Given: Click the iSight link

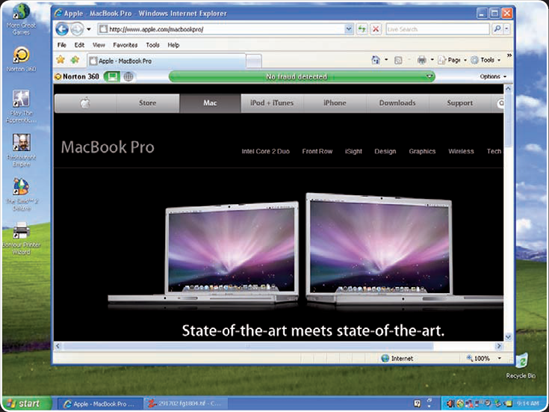Looking at the screenshot, I should (353, 151).
